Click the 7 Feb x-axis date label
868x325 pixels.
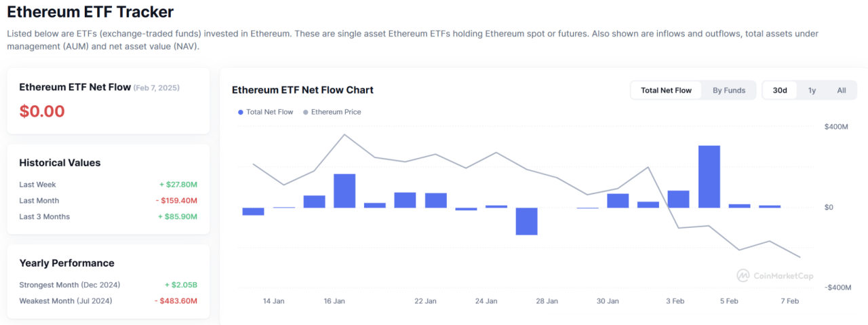(789, 301)
